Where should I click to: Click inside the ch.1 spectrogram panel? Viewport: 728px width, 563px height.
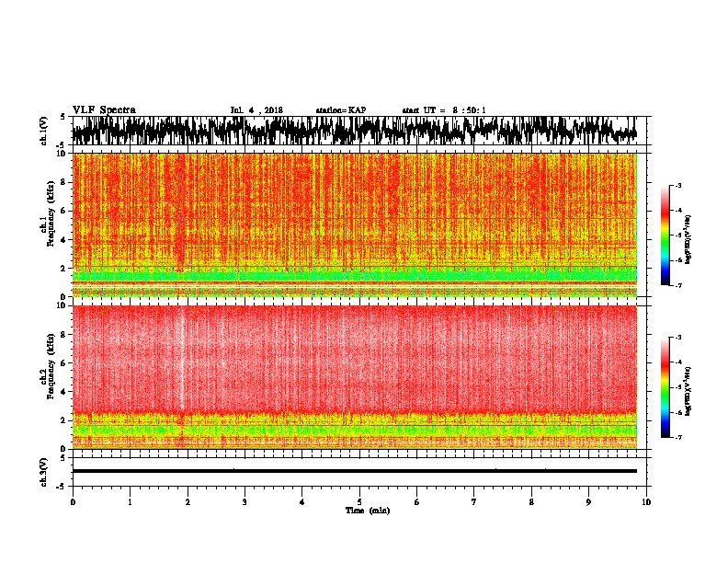tap(355, 224)
